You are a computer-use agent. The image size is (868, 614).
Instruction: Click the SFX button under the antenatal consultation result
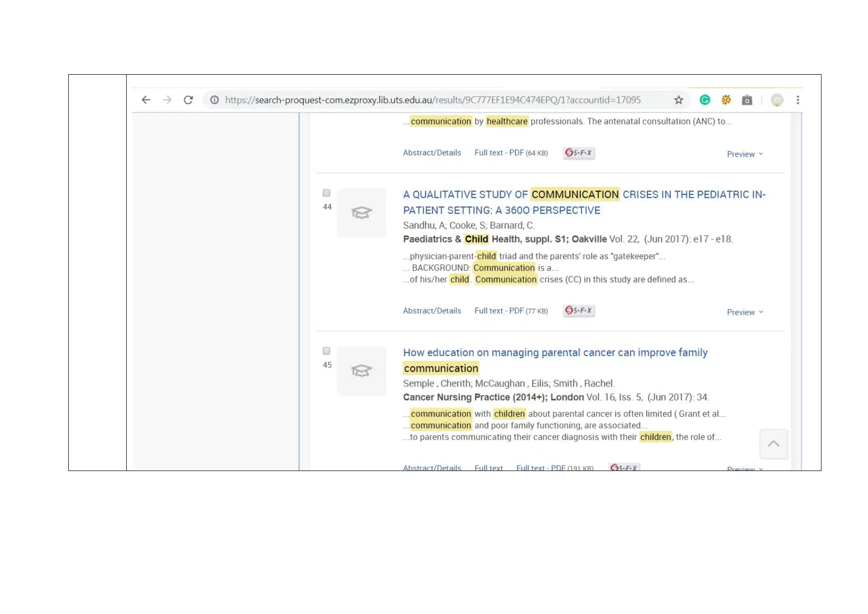[579, 153]
